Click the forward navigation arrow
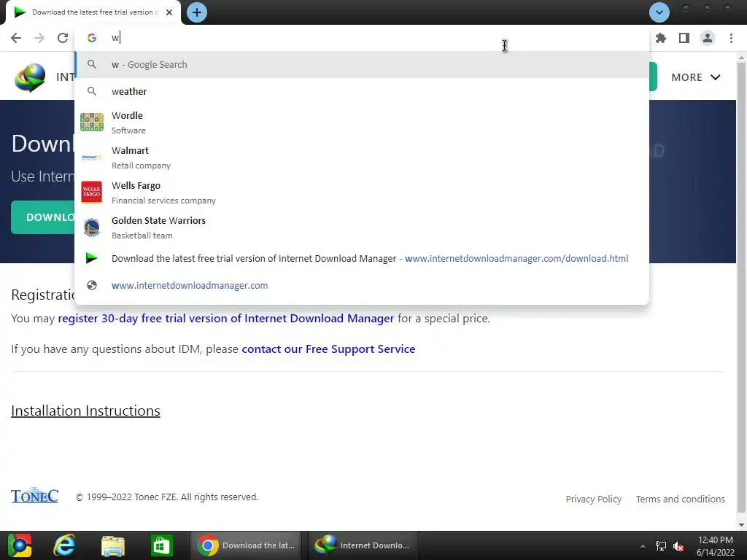The width and height of the screenshot is (747, 560). click(x=39, y=38)
